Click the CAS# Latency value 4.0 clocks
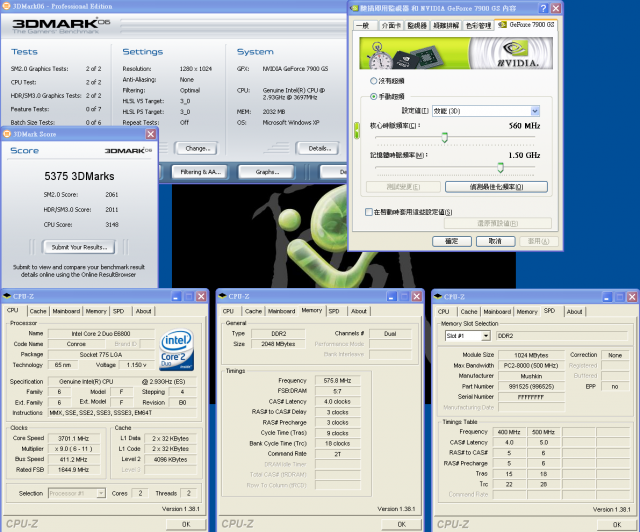The image size is (640, 532). (337, 402)
